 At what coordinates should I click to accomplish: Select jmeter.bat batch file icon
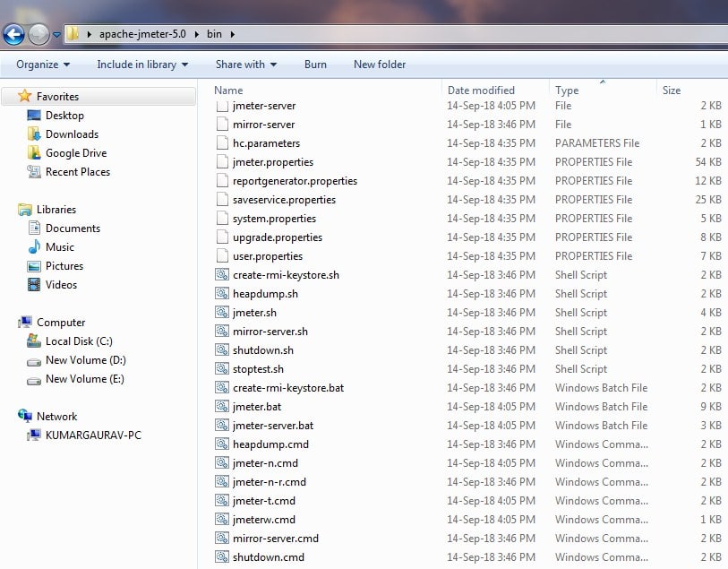222,406
